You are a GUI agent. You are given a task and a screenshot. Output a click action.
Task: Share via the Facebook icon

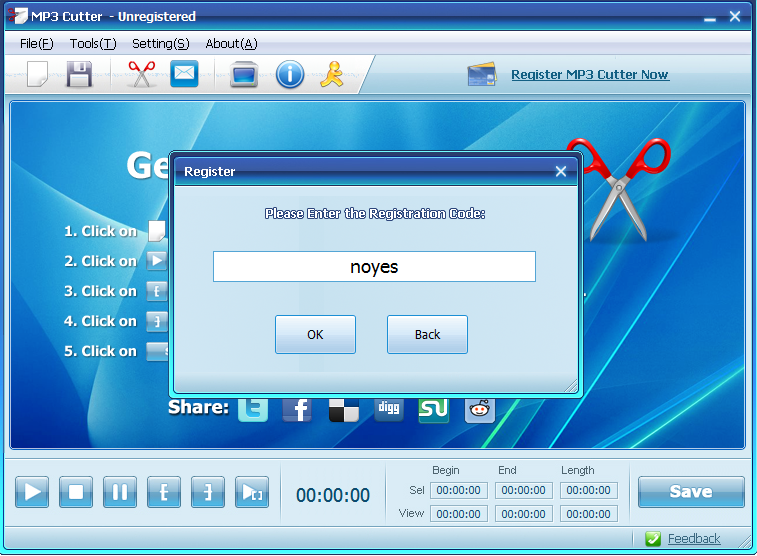click(297, 410)
